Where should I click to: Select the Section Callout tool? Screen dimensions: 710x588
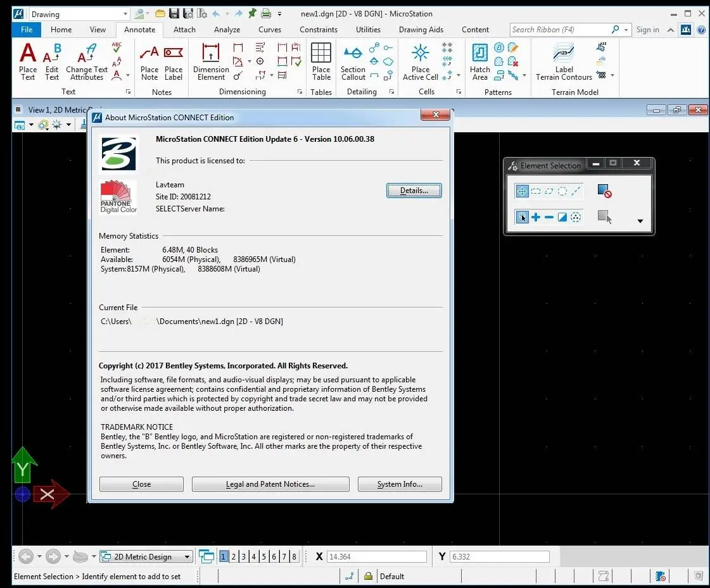[353, 63]
